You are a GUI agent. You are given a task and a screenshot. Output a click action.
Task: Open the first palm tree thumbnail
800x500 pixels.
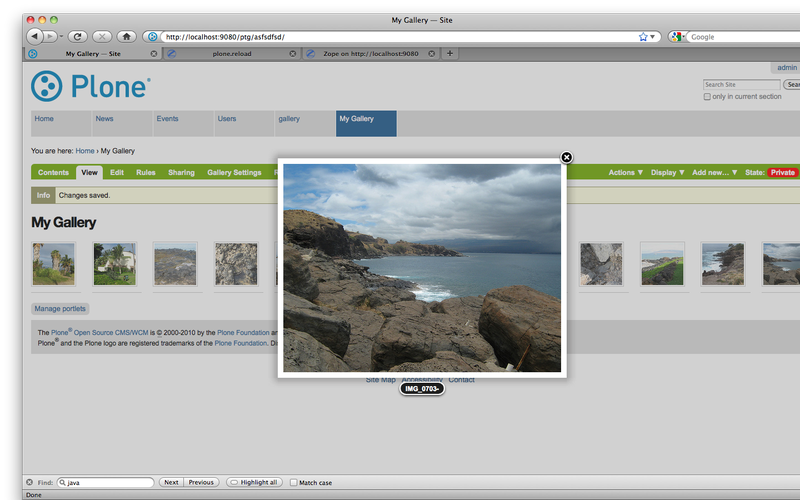pos(52,263)
